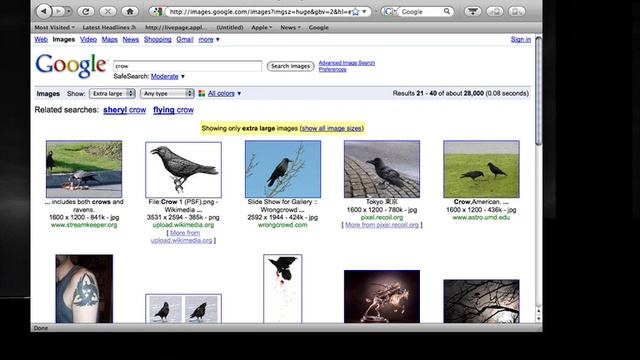Screen dimensions: 640x360
Task: Open the (Untitled) bookmark
Action: [230, 27]
